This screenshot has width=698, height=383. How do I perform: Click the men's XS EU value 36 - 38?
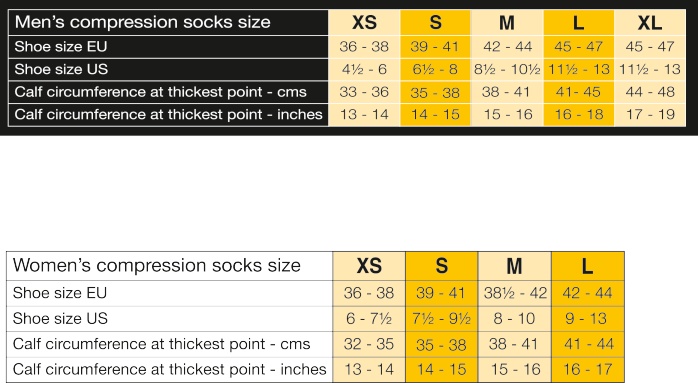coord(364,46)
